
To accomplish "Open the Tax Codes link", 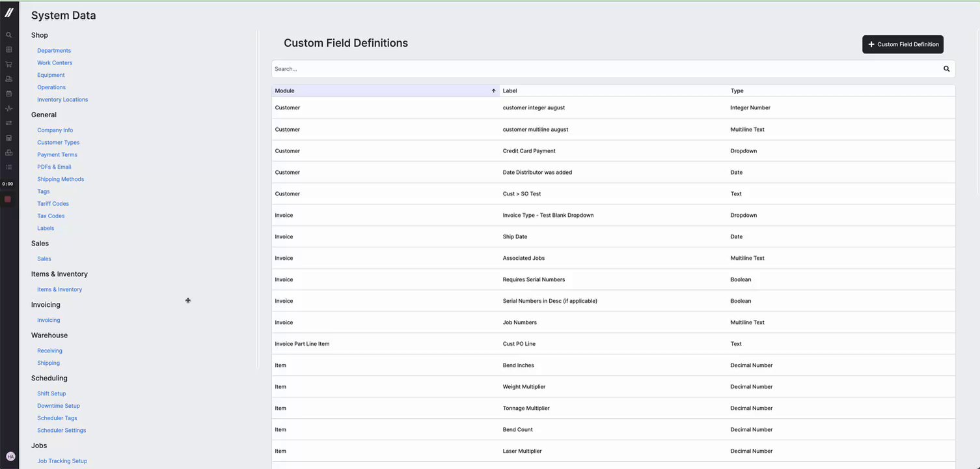I will click(x=51, y=216).
